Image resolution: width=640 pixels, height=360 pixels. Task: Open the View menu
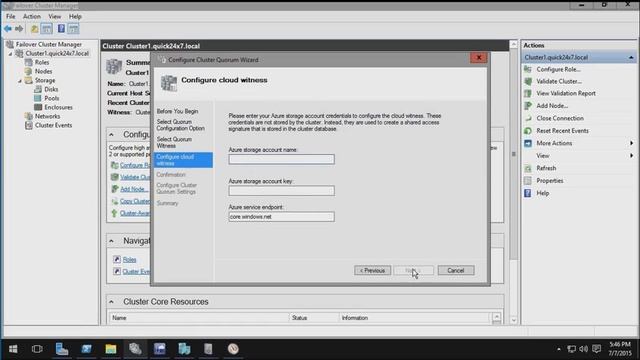coord(54,16)
